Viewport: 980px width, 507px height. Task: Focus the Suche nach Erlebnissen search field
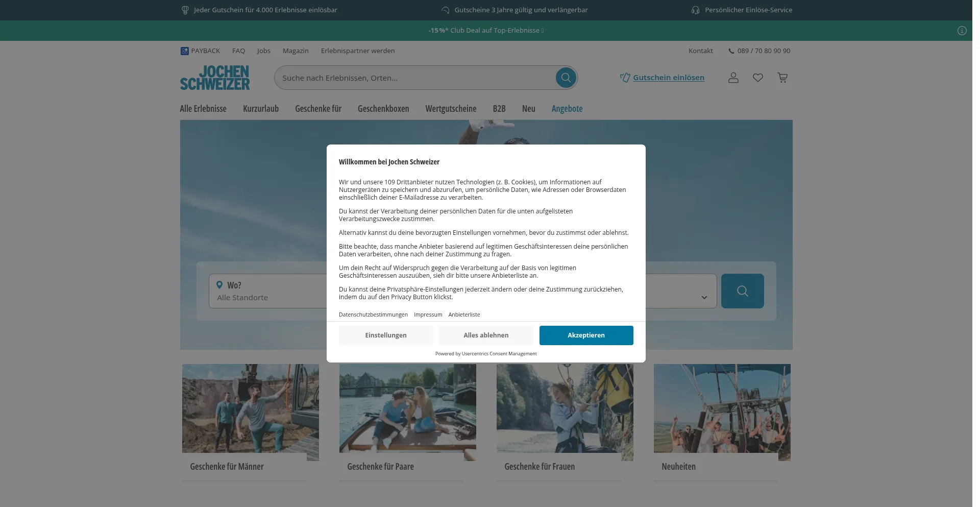click(x=413, y=78)
